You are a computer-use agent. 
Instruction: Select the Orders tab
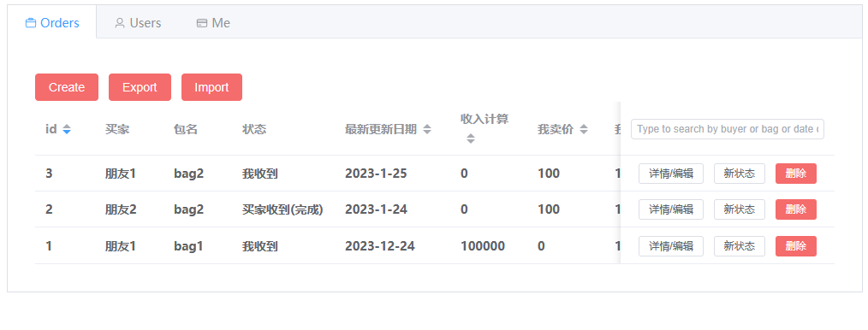click(x=52, y=23)
